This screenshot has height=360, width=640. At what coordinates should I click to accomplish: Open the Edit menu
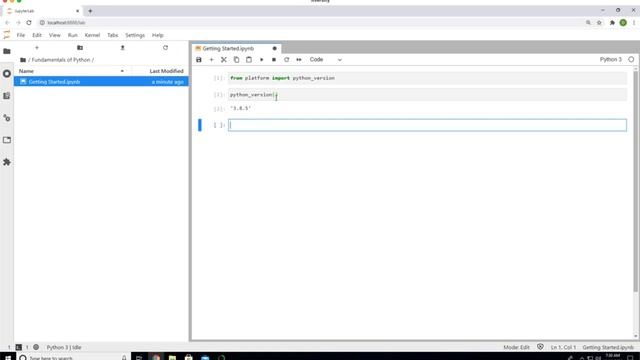pos(37,35)
